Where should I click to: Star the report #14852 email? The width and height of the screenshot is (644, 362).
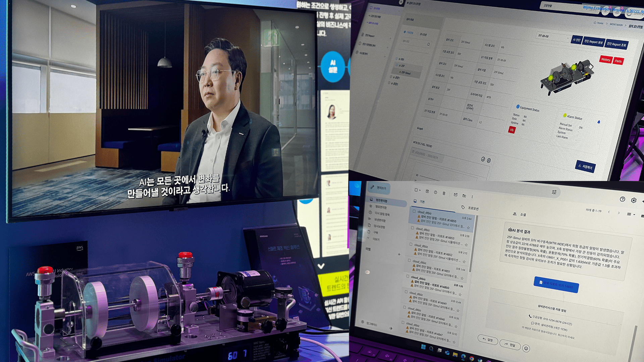click(x=464, y=261)
